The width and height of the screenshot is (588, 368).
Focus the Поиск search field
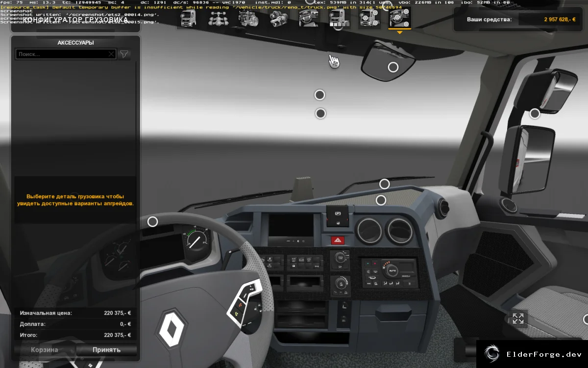click(x=66, y=54)
